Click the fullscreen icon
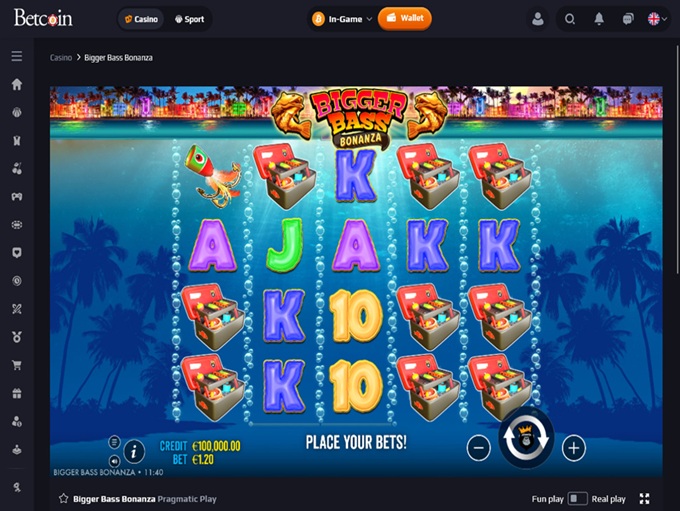The height and width of the screenshot is (511, 680). [644, 499]
